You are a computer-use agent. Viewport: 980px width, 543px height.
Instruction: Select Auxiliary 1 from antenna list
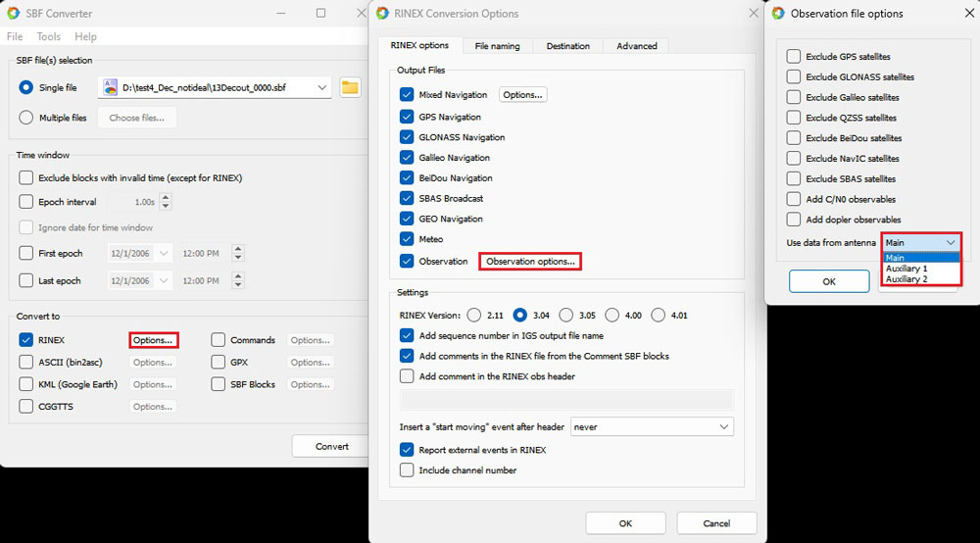(906, 268)
